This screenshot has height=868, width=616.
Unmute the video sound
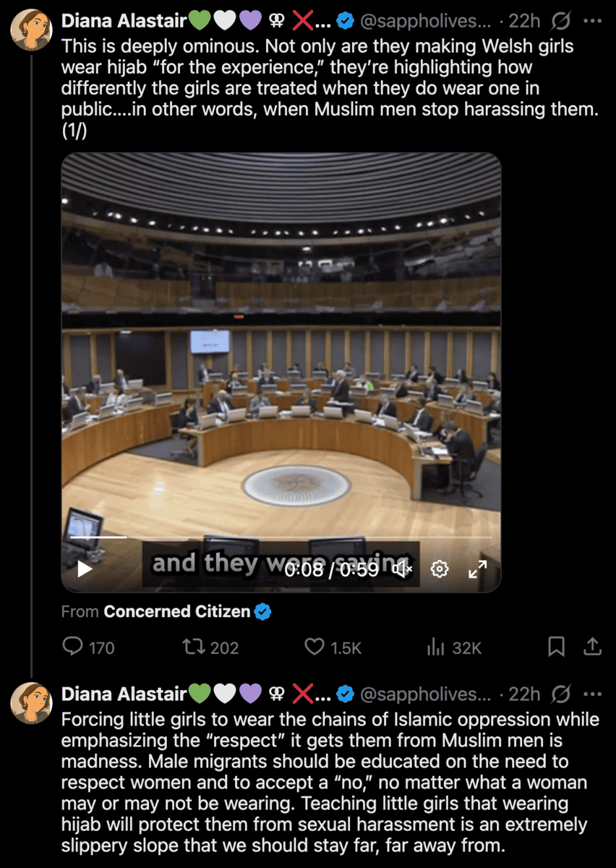pos(402,569)
